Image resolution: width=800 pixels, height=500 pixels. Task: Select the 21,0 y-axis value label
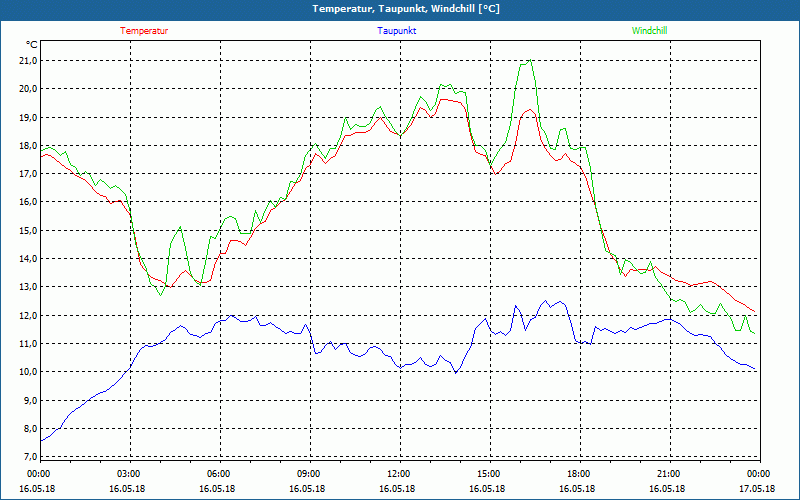27,60
